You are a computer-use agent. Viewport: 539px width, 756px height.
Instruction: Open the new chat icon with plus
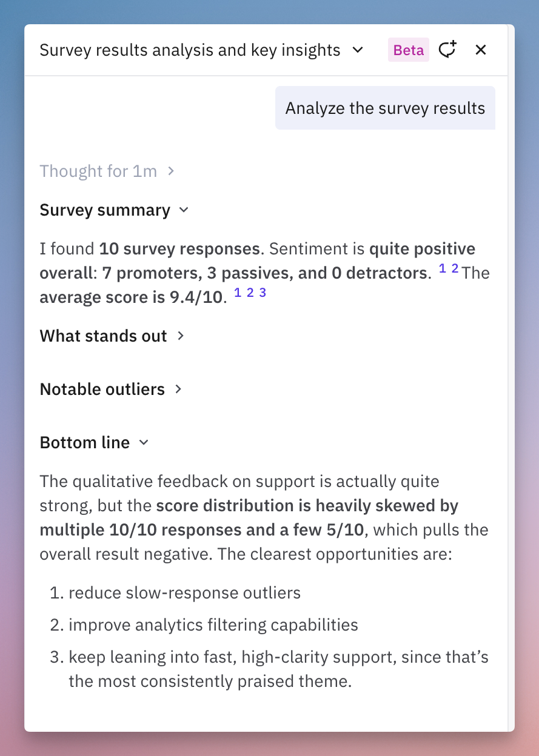pyautogui.click(x=447, y=50)
